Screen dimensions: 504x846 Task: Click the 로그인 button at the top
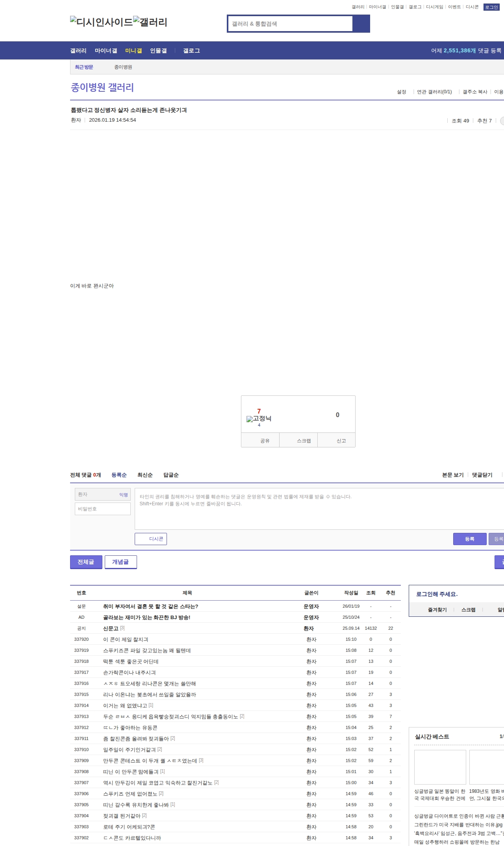pyautogui.click(x=491, y=7)
